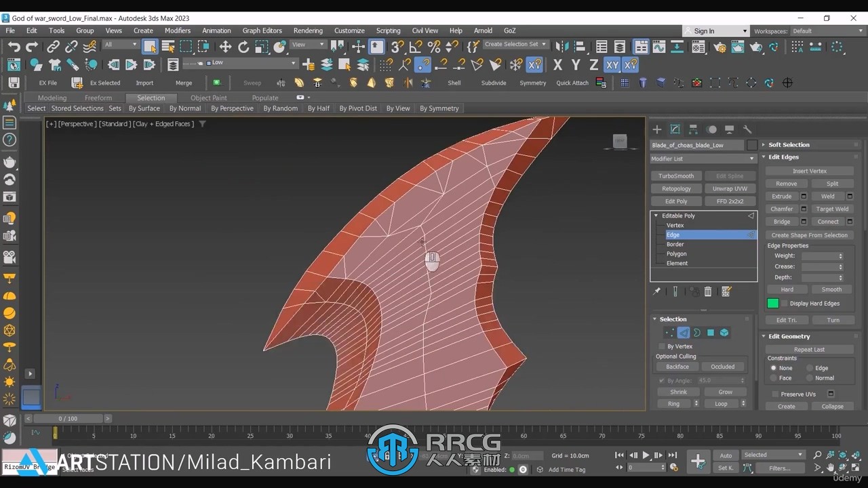The width and height of the screenshot is (868, 488).
Task: Open the Sign In dropdown
Action: click(715, 31)
